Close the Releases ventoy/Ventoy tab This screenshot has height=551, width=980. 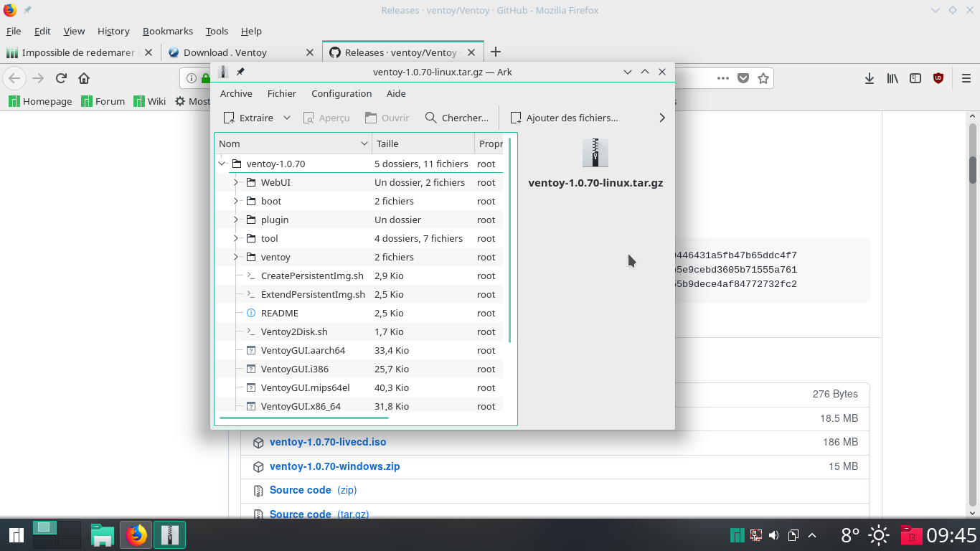tap(471, 52)
